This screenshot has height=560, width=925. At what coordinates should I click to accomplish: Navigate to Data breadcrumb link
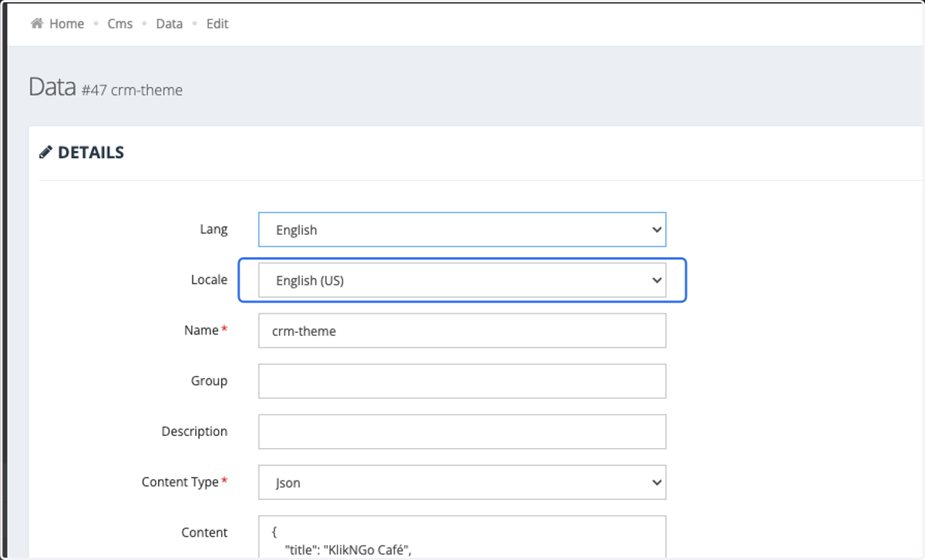pyautogui.click(x=170, y=24)
